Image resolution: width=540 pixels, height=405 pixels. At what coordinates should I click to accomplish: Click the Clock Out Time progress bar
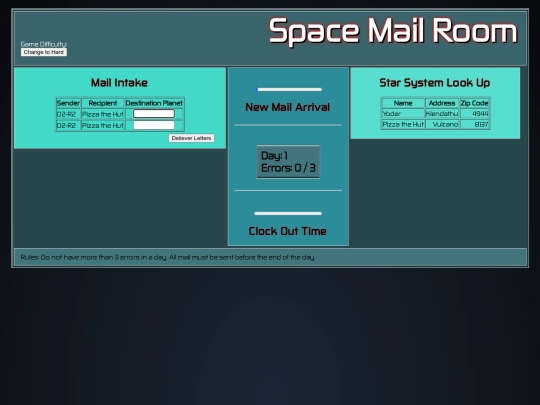pyautogui.click(x=288, y=214)
